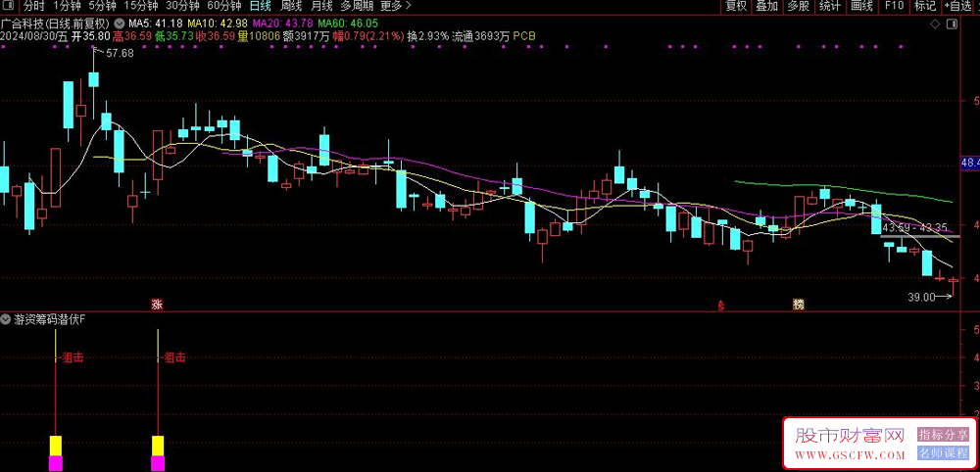Select the 5分钟 period tab
The height and width of the screenshot is (472, 980).
[101, 6]
